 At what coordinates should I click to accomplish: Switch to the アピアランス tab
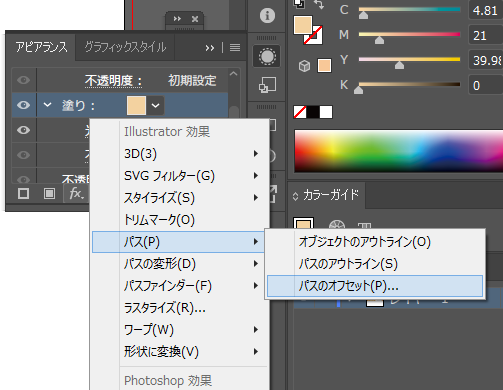(x=42, y=47)
